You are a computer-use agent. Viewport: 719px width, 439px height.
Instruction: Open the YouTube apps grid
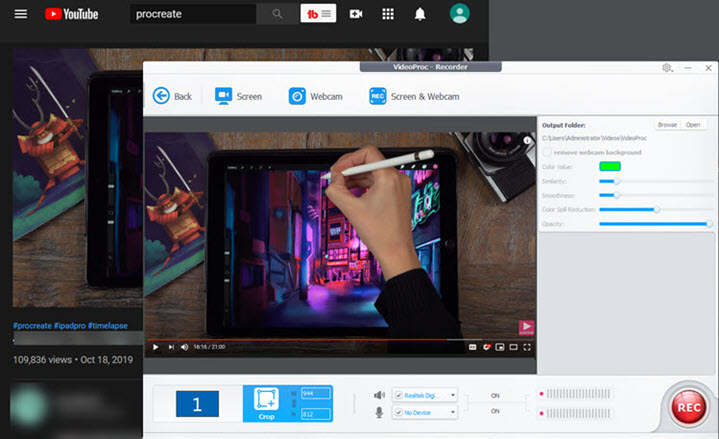click(388, 14)
